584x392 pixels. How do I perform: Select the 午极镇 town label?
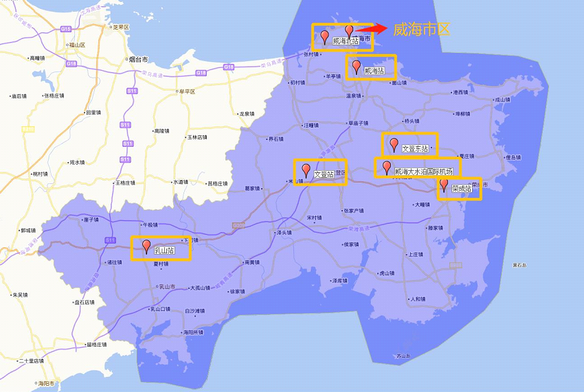[150, 225]
